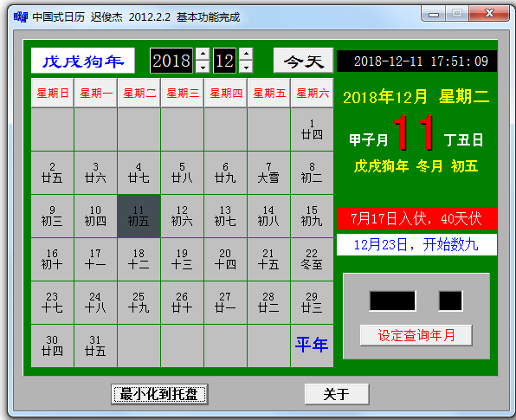
Task: Decrease the month with down arrow
Action: [x=246, y=67]
